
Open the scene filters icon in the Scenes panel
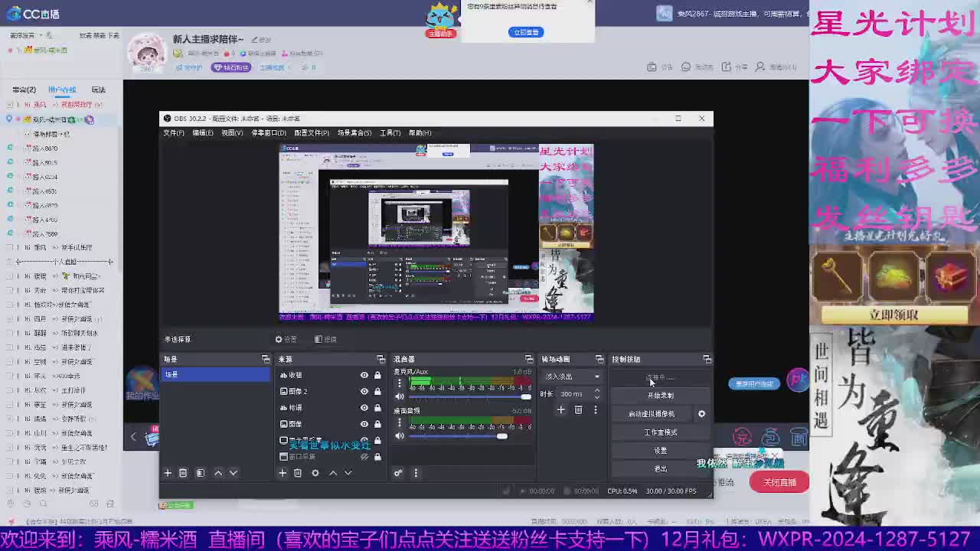[201, 473]
